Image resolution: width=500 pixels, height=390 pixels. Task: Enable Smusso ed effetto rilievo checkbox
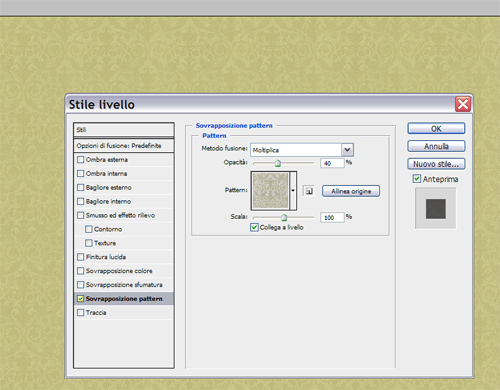coord(80,215)
